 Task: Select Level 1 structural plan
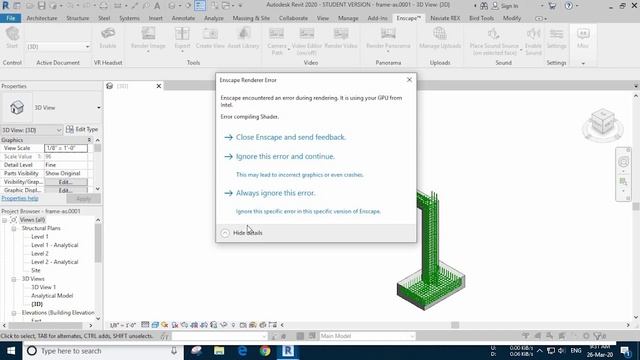(40, 237)
